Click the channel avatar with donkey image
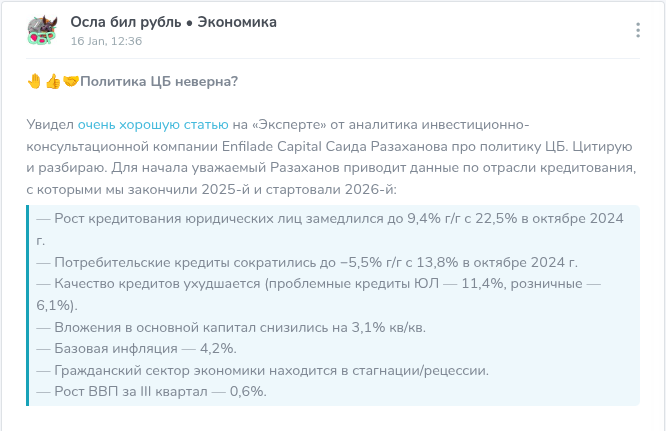This screenshot has width=666, height=431. 42,30
